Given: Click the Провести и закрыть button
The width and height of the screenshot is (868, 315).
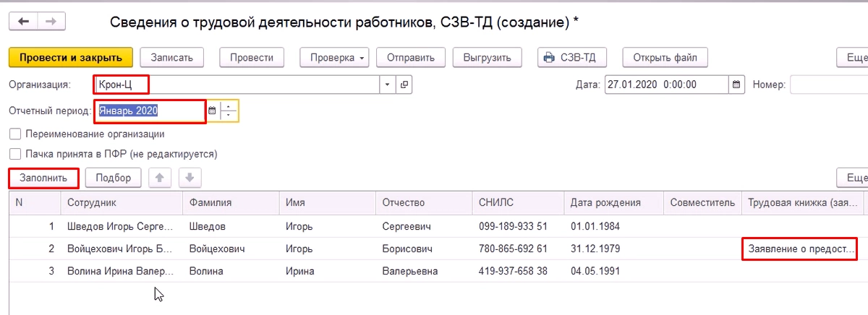Looking at the screenshot, I should (x=70, y=58).
